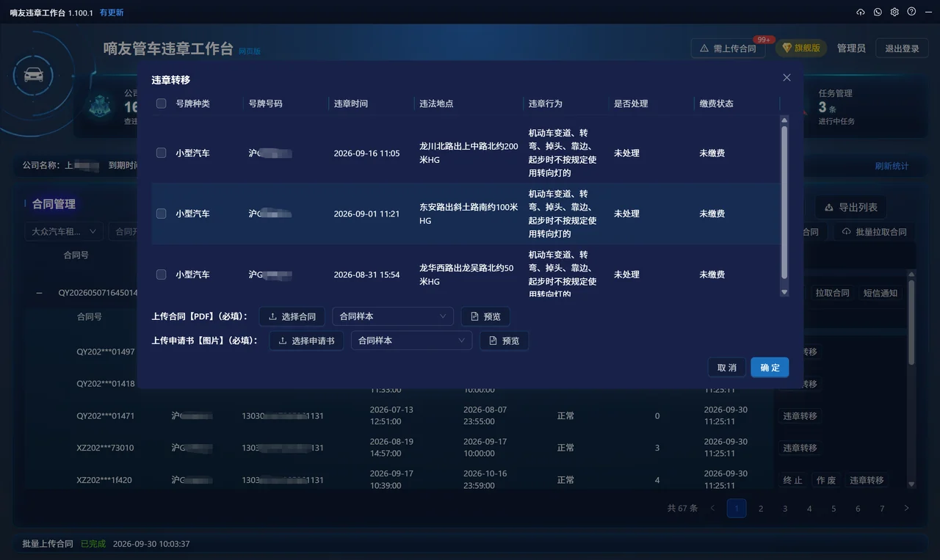Viewport: 940px width, 560px height.
Task: Click the 导出列表 export button
Action: click(x=852, y=208)
